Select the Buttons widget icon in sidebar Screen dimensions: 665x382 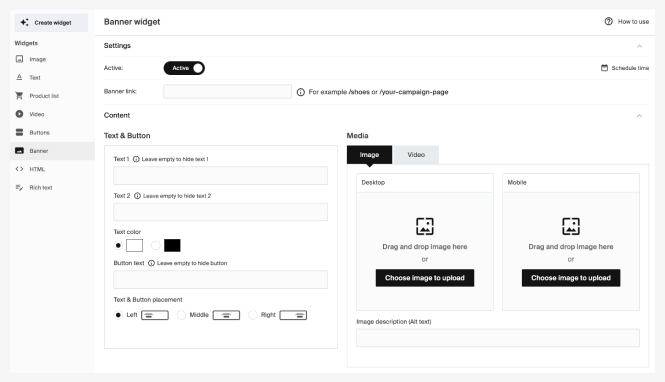(20, 132)
